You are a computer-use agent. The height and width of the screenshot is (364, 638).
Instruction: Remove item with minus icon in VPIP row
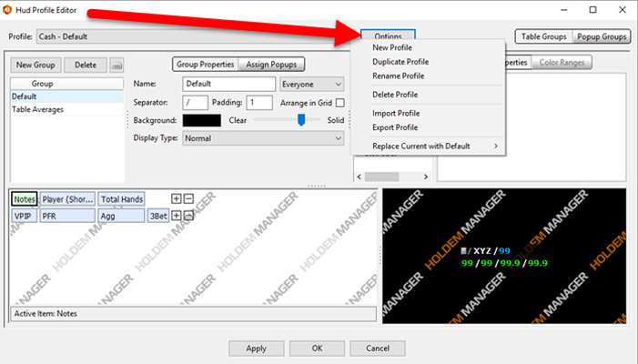(188, 216)
